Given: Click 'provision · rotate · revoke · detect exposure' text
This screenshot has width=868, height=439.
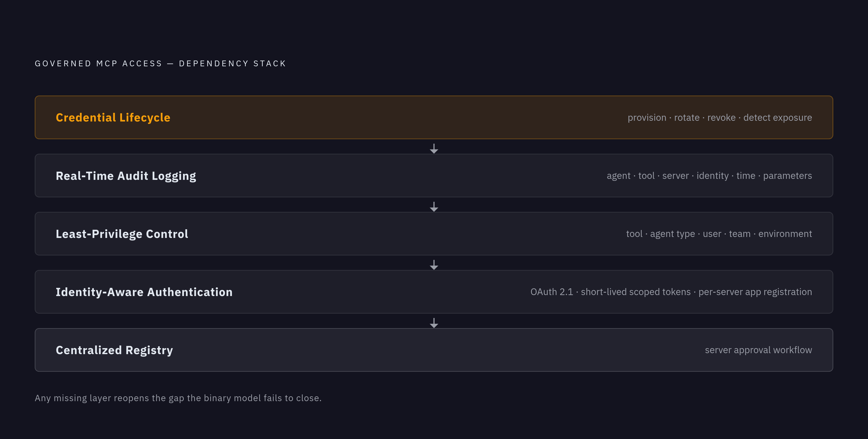Looking at the screenshot, I should pos(720,118).
